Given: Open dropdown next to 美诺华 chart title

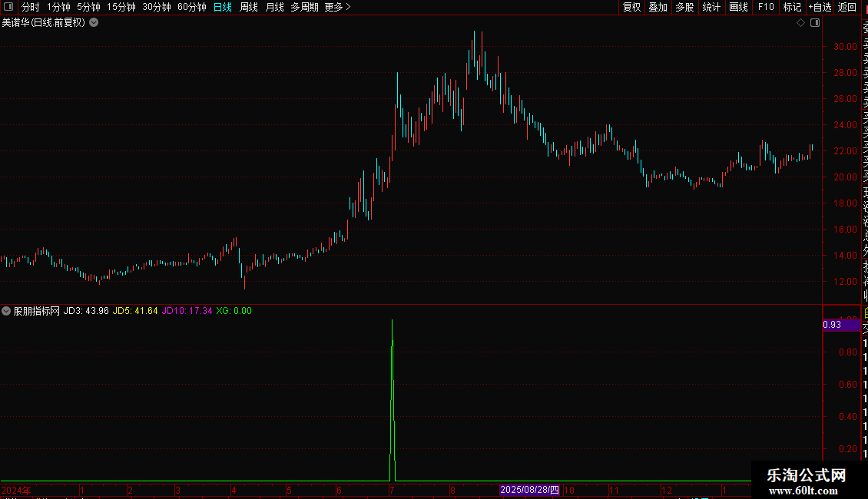Looking at the screenshot, I should point(94,22).
